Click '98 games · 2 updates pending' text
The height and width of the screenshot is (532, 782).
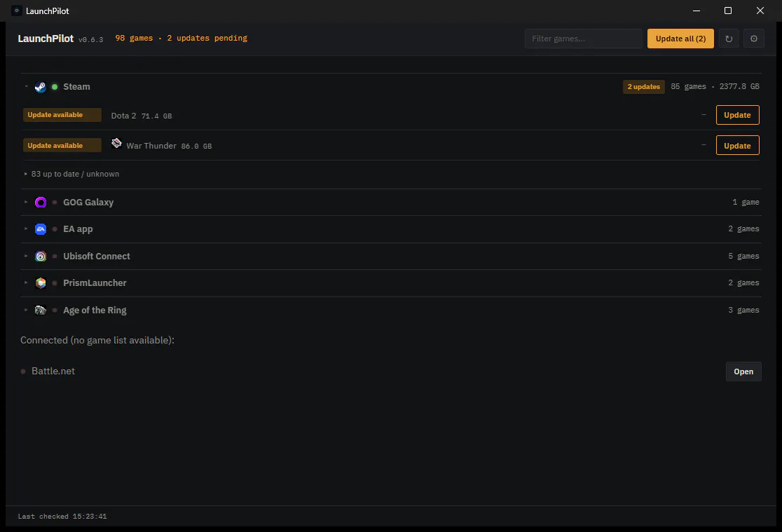(181, 38)
